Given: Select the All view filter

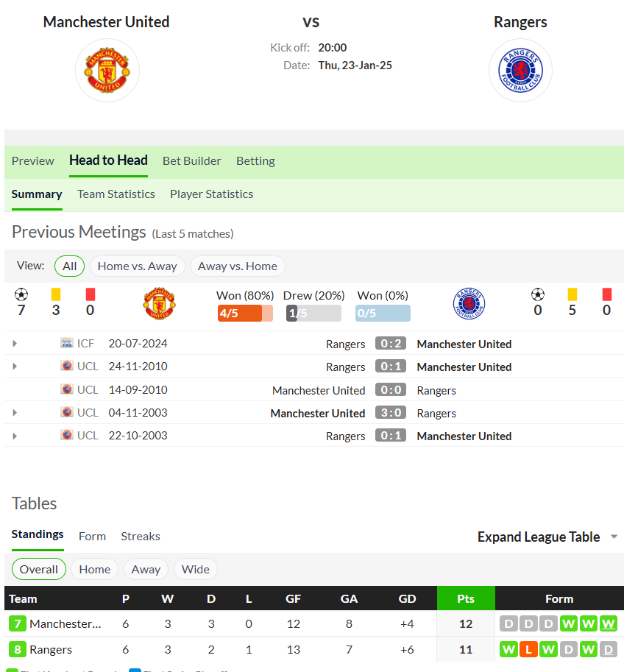Looking at the screenshot, I should [69, 266].
